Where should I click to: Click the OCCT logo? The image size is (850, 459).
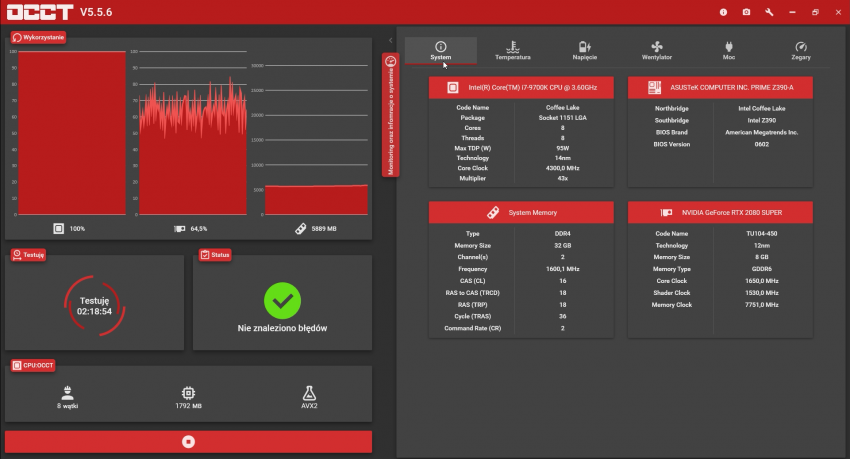point(40,12)
